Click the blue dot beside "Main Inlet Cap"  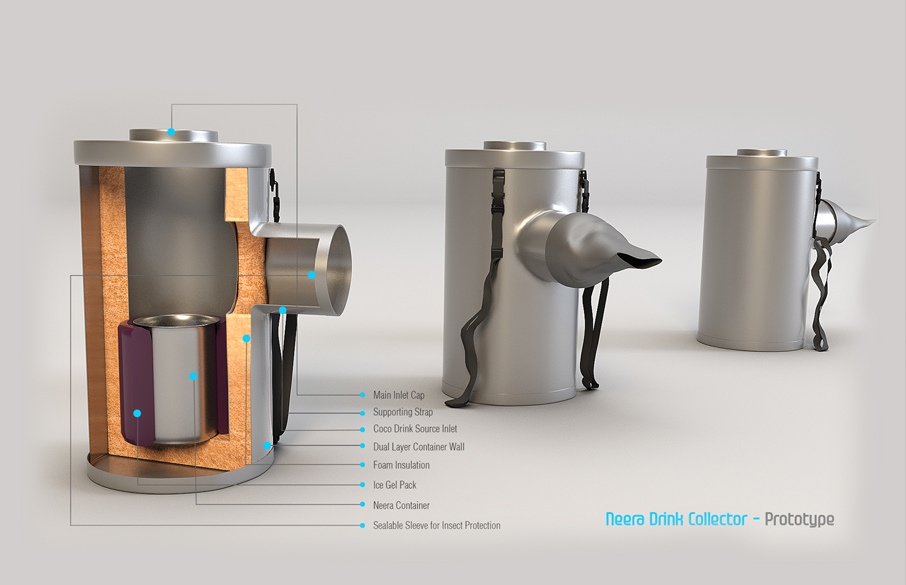coord(362,395)
